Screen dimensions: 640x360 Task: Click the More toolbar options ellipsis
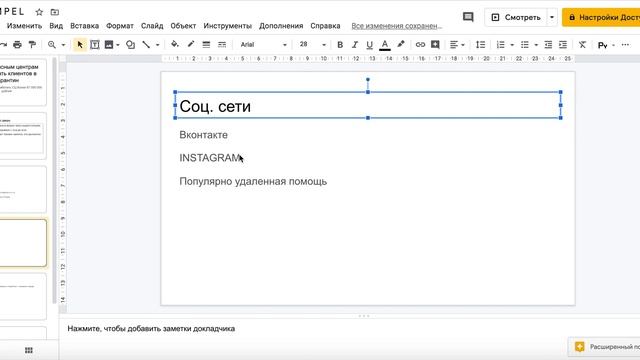(625, 44)
